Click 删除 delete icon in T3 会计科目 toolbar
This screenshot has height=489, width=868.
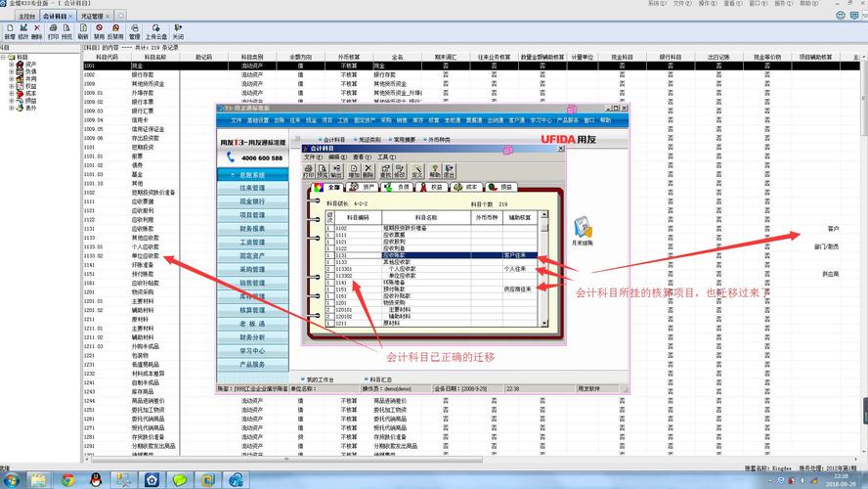pos(368,171)
